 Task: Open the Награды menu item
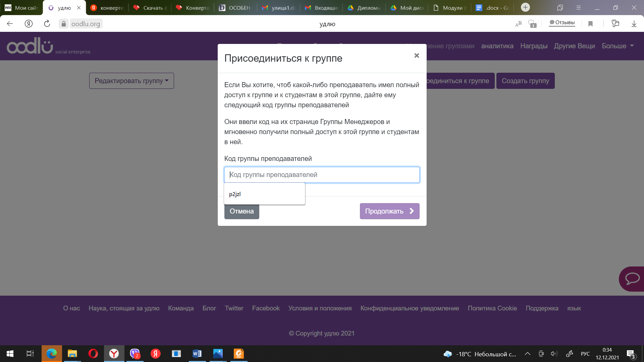[x=534, y=46]
